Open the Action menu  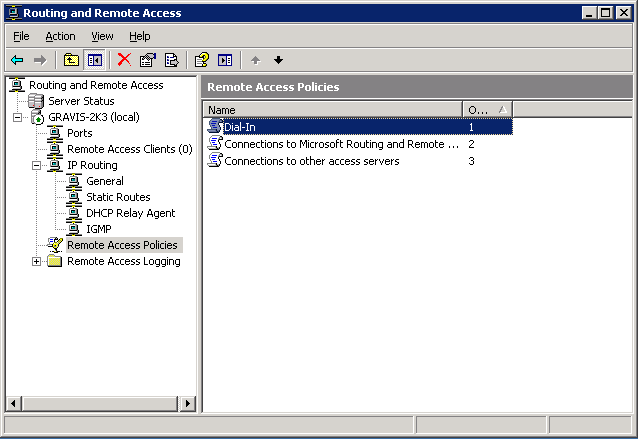[x=60, y=36]
